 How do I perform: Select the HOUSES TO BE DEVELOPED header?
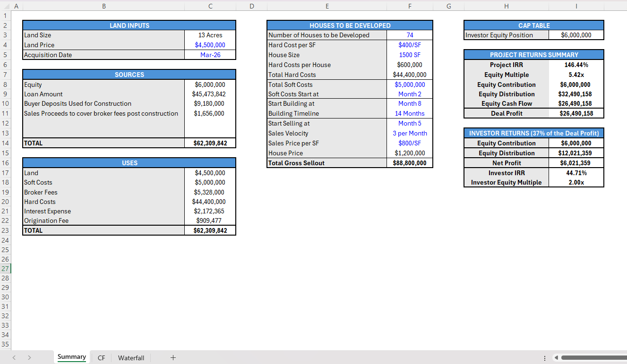350,25
